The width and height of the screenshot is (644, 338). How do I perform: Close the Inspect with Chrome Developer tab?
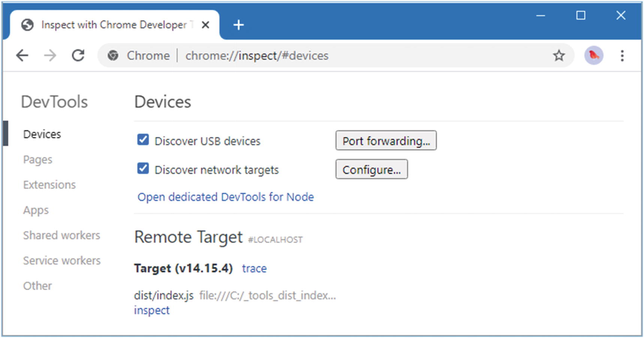(x=205, y=25)
